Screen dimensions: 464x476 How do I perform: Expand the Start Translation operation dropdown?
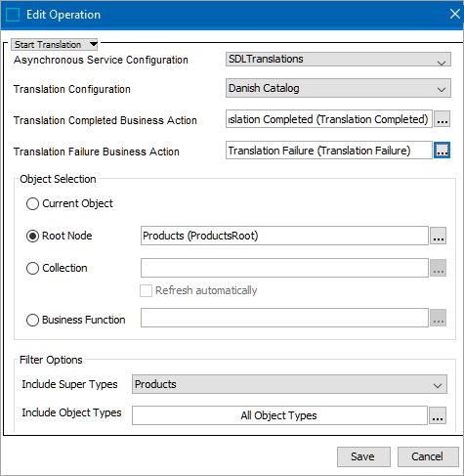click(x=55, y=44)
